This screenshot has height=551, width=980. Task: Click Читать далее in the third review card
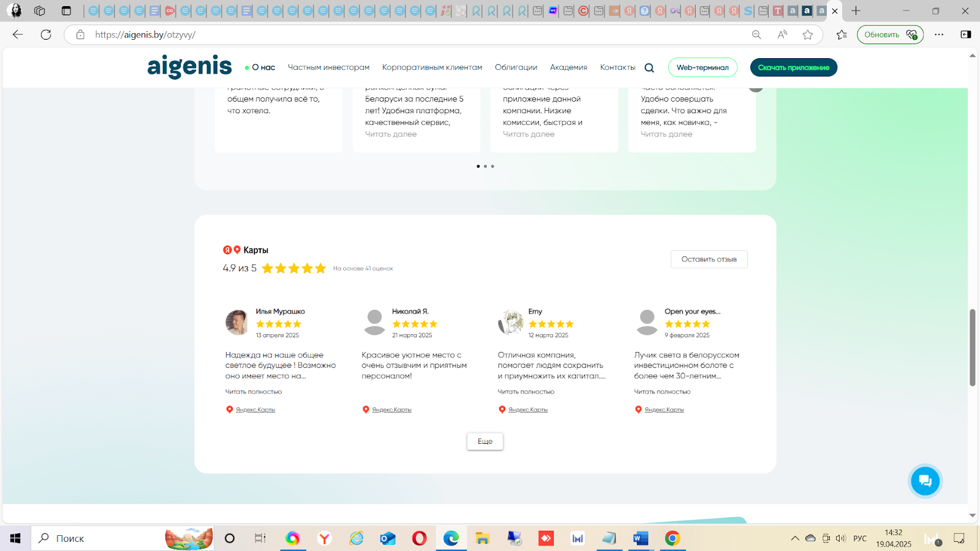529,134
